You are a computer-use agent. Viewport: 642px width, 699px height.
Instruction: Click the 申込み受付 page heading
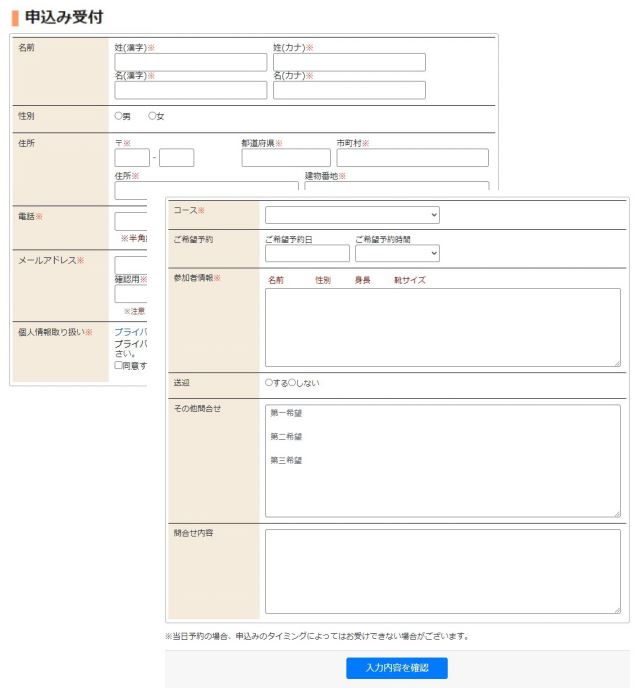64,17
